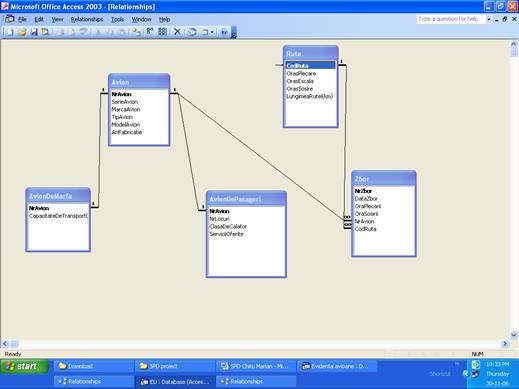The height and width of the screenshot is (389, 519).
Task: Click the Database Window toolbar icon
Action: coord(192,32)
